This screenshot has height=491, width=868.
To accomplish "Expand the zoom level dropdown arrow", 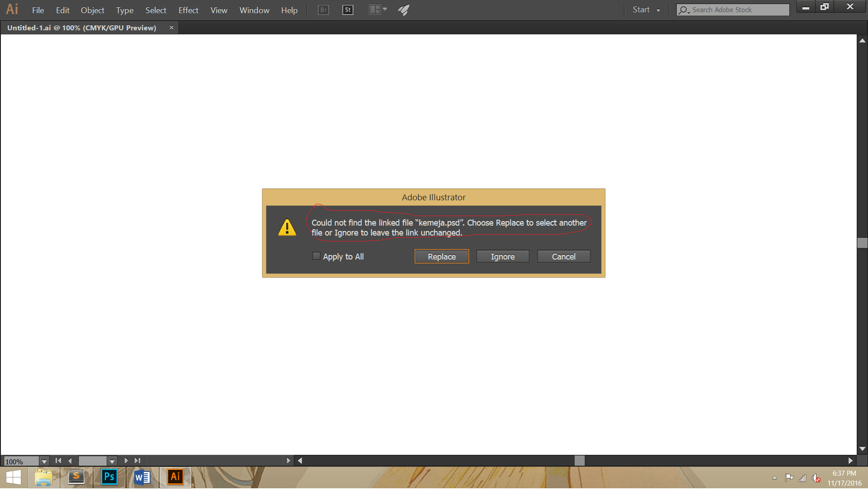I will tap(44, 462).
